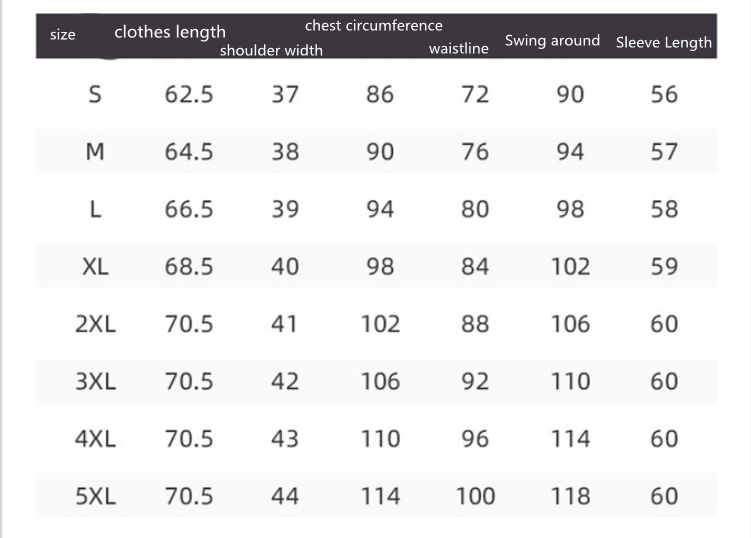Image resolution: width=751 pixels, height=538 pixels.
Task: Click the 'shoulder width' column header
Action: pos(271,50)
